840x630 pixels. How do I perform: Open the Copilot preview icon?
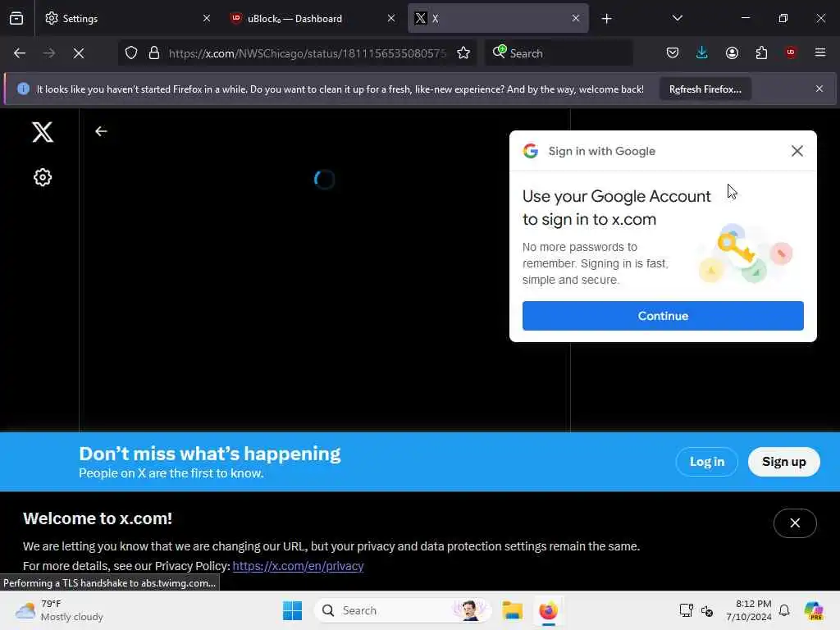[x=814, y=610]
